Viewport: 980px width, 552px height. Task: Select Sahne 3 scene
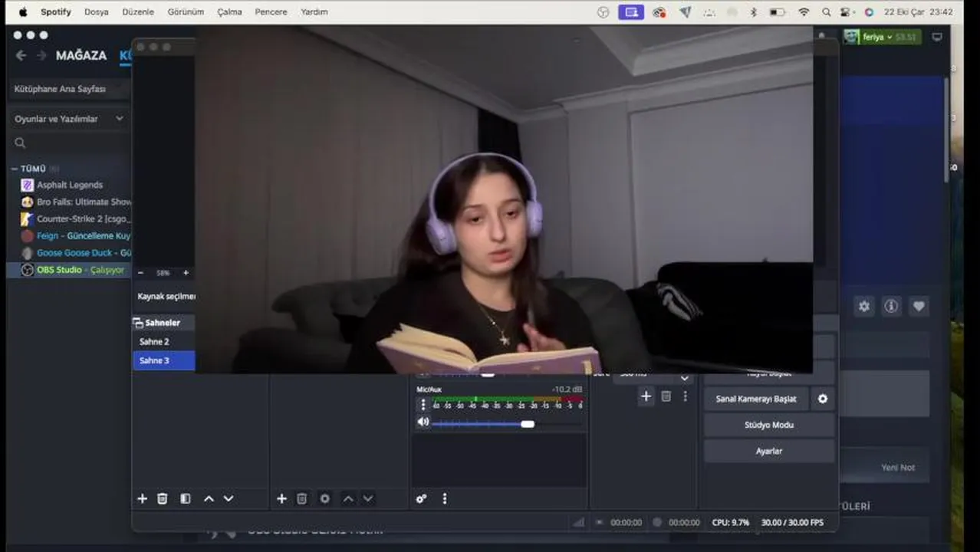click(x=163, y=360)
